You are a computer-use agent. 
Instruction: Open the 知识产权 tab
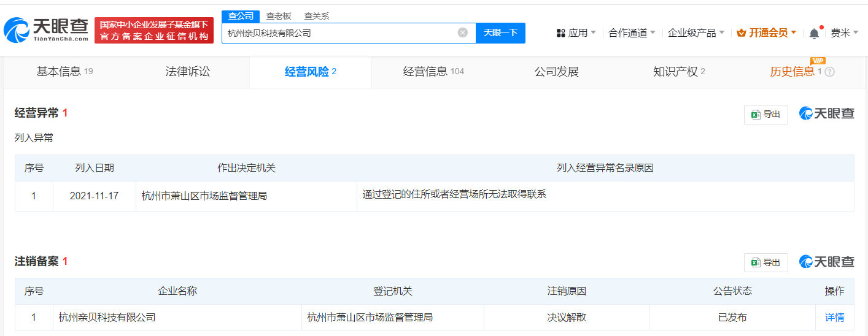(680, 72)
